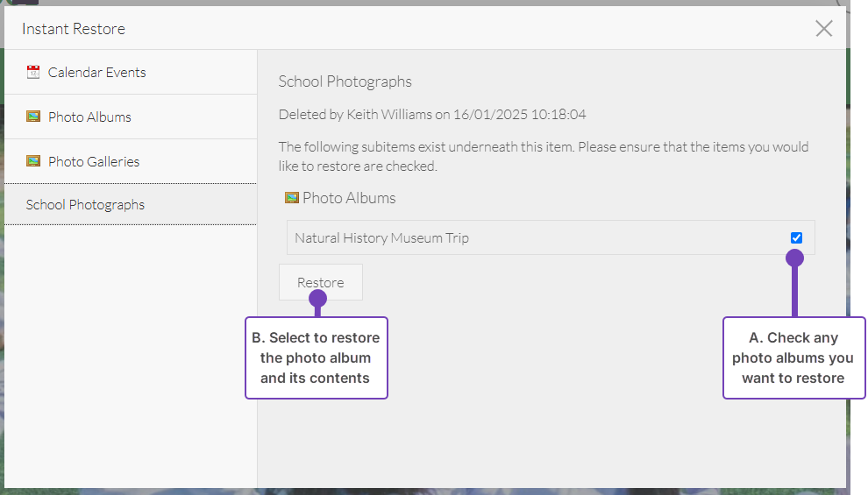Click the purple marker dot on Restore button
Screen dimensions: 868x495
[317, 299]
